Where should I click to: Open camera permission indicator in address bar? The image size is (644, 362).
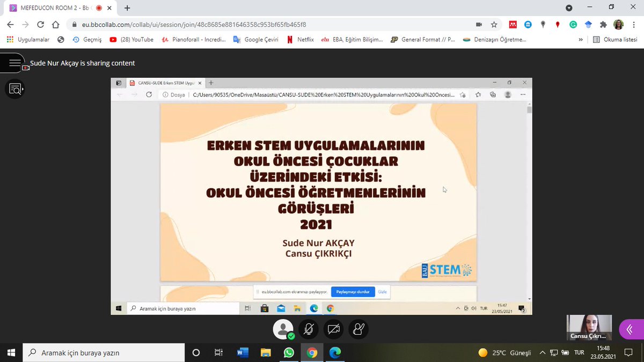[479, 25]
